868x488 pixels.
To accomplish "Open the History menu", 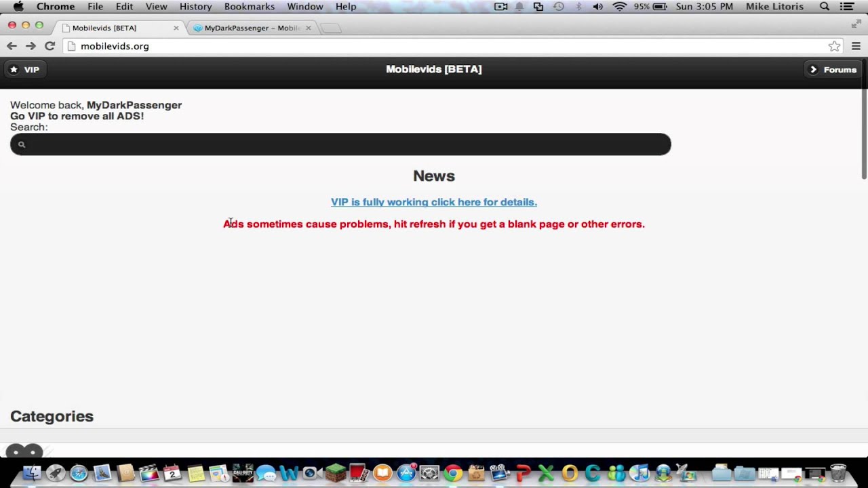I will click(x=195, y=6).
